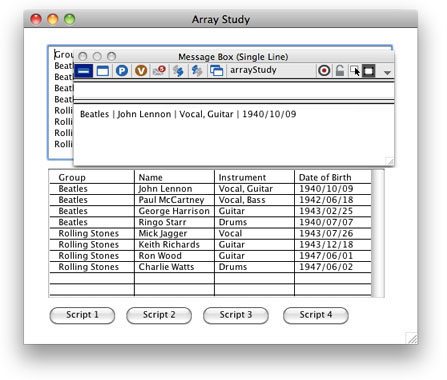Show Pending Messages icon in Message Box
Screen dimensions: 447x380
(159, 71)
